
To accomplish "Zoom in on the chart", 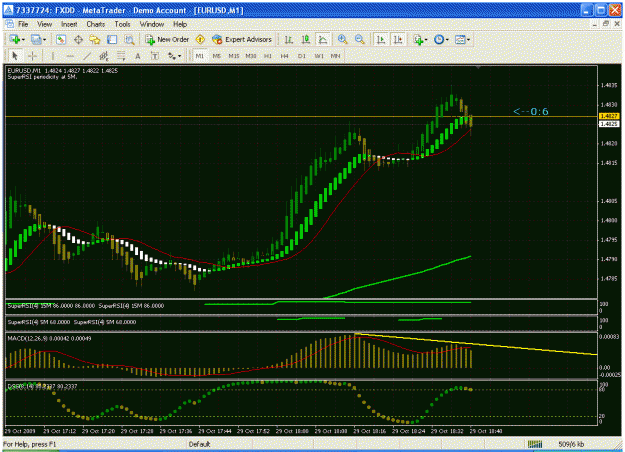I will 342,39.
